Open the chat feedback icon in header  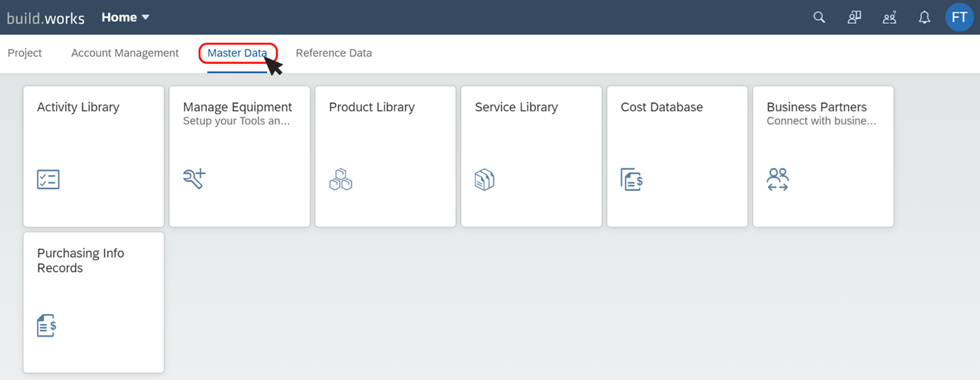pyautogui.click(x=854, y=17)
